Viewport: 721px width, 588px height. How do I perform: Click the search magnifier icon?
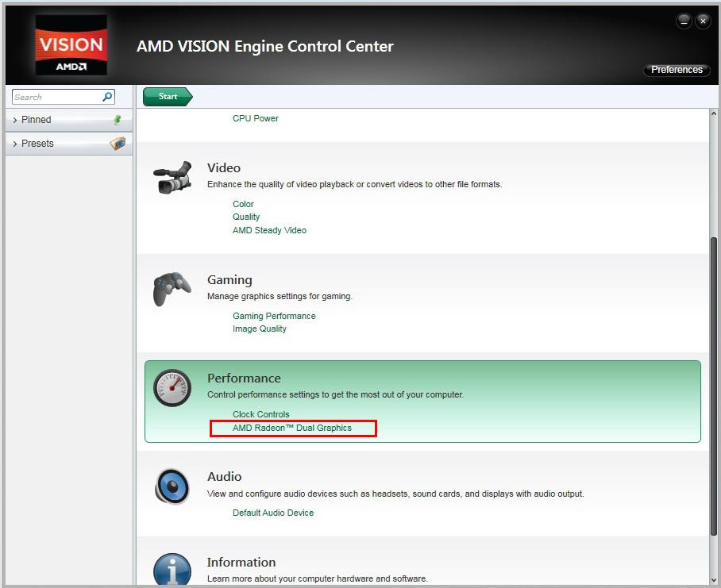[x=107, y=97]
